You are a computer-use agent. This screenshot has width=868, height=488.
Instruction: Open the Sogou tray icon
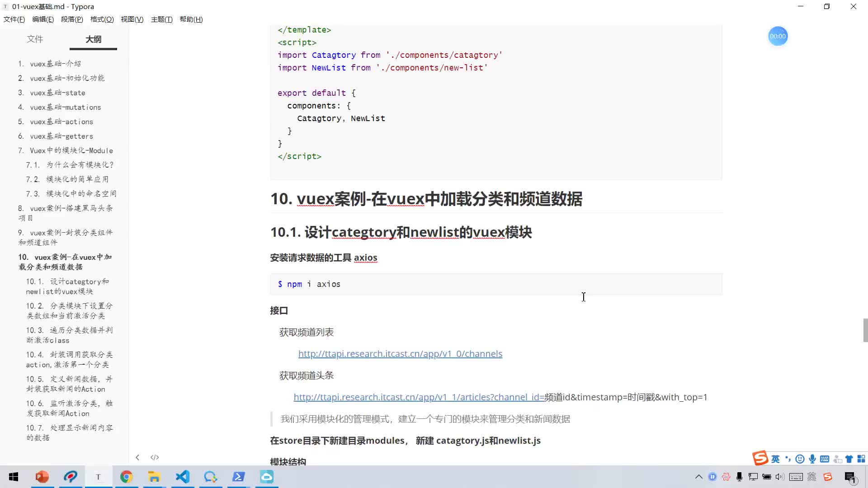click(828, 477)
